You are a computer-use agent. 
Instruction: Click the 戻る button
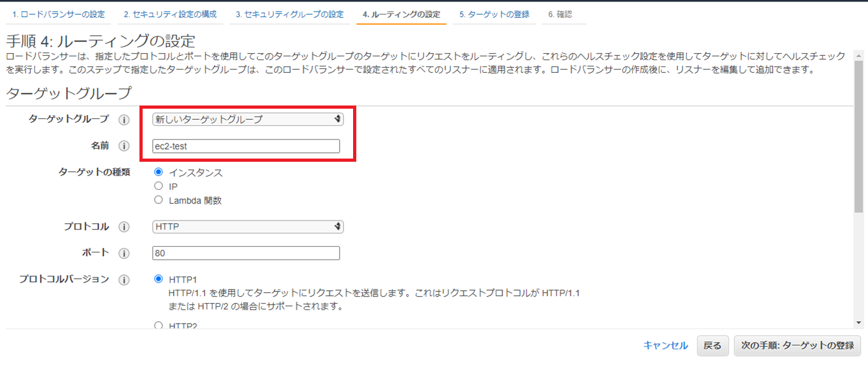click(712, 345)
